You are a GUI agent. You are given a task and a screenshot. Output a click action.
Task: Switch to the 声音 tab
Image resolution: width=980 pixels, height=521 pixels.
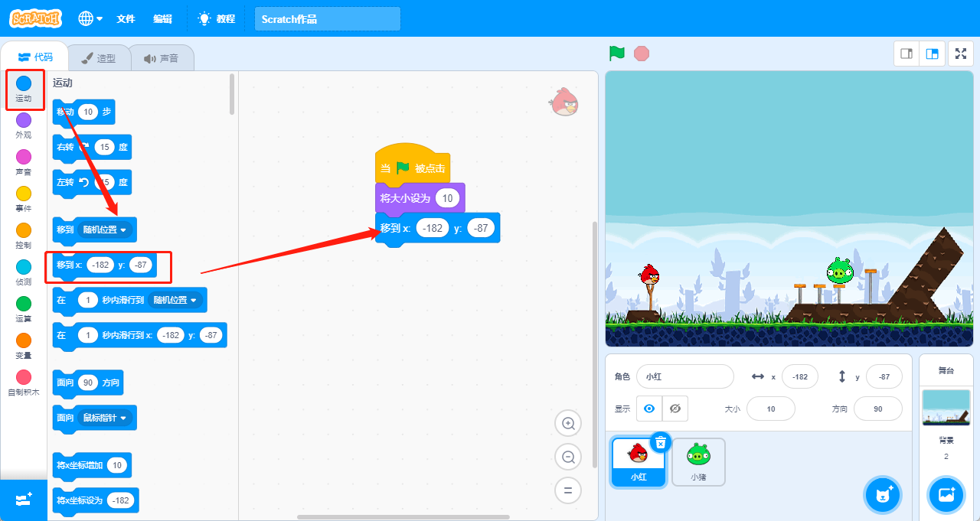click(x=161, y=58)
